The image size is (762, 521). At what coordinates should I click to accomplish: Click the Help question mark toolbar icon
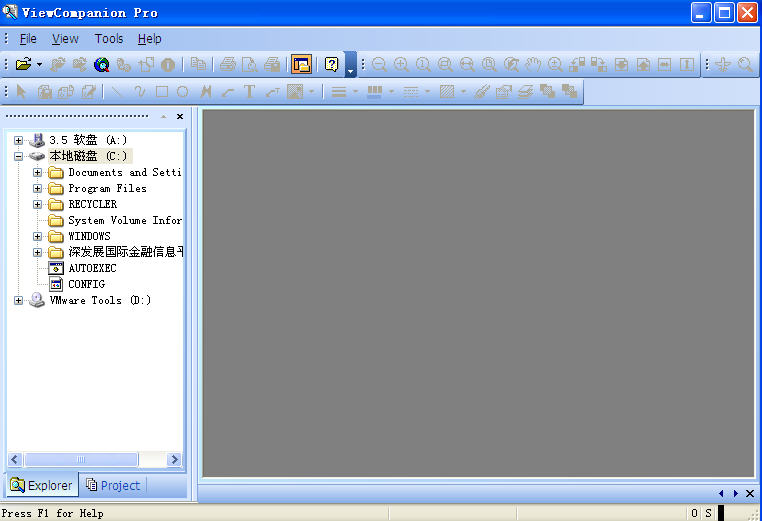[331, 65]
